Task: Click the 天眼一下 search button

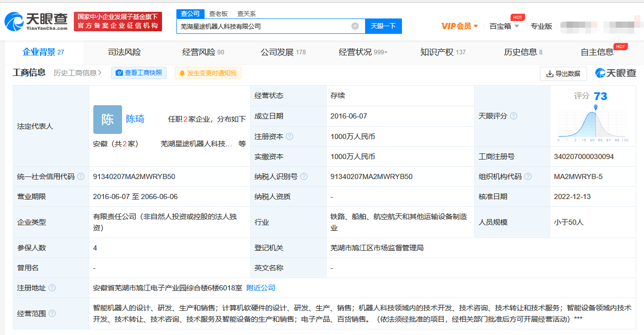Action: tap(383, 26)
